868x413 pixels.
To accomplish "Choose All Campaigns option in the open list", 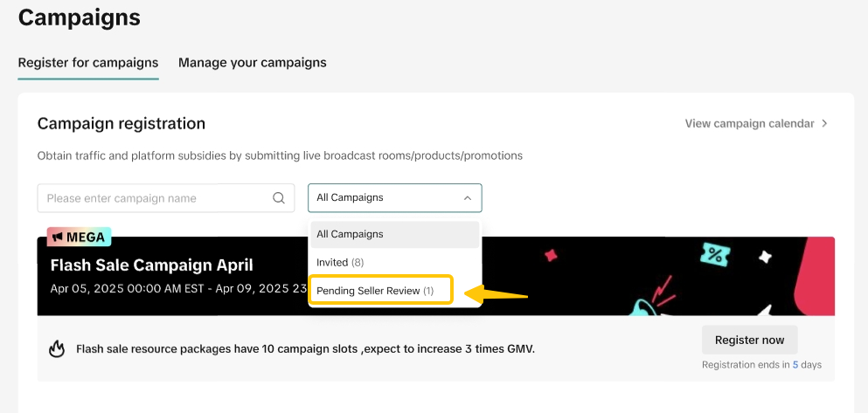I will click(x=350, y=234).
